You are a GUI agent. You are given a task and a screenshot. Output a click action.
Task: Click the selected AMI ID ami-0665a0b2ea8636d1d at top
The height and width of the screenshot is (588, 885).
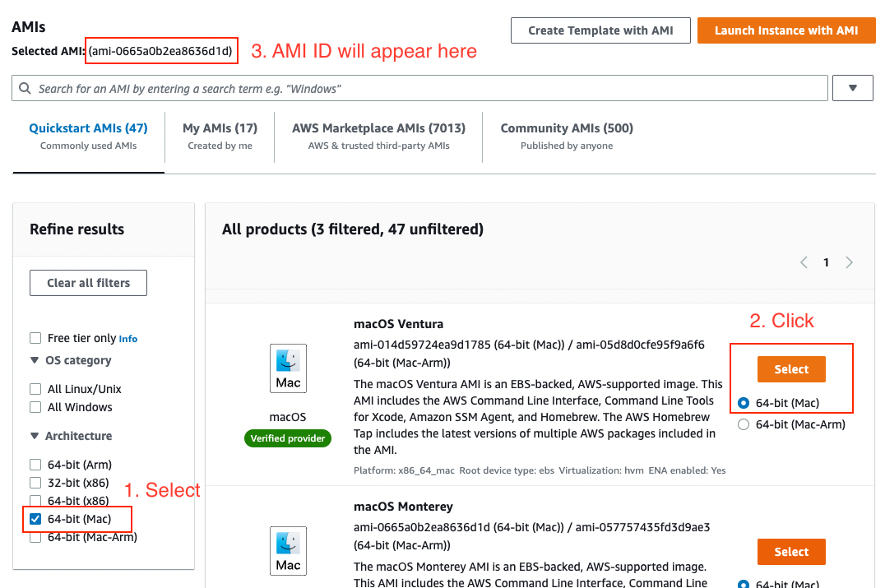coord(161,51)
